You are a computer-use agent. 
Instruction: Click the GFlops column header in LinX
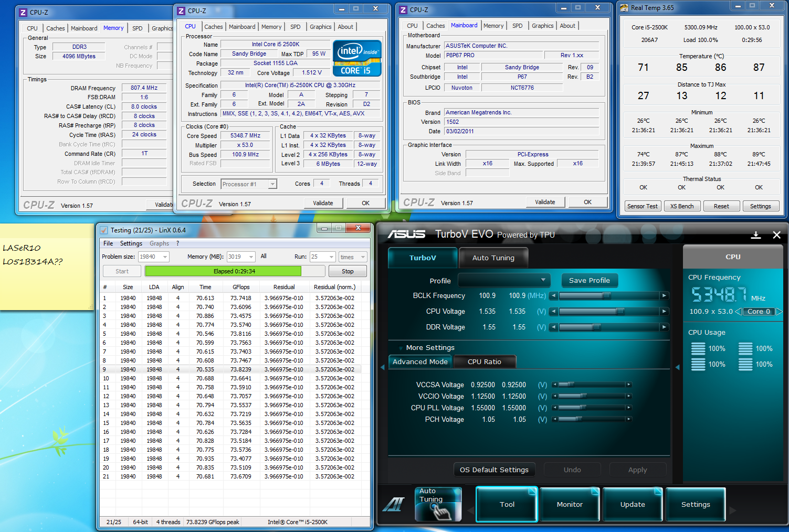(x=241, y=287)
